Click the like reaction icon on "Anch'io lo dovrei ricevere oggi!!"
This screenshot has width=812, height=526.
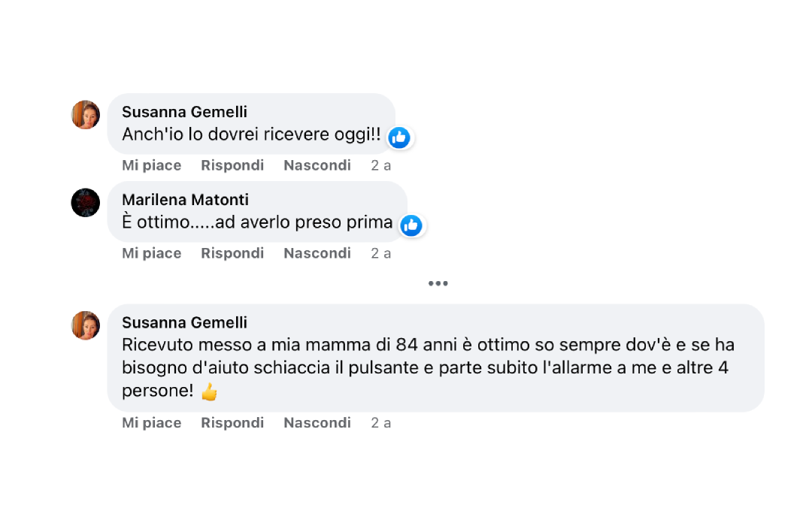pos(399,138)
